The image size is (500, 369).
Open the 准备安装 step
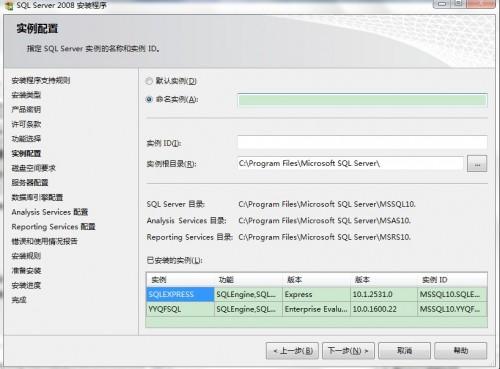[x=26, y=271]
